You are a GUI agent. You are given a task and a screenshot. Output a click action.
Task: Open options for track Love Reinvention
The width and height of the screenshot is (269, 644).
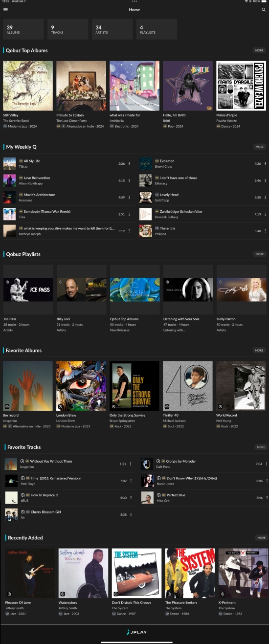(x=129, y=180)
